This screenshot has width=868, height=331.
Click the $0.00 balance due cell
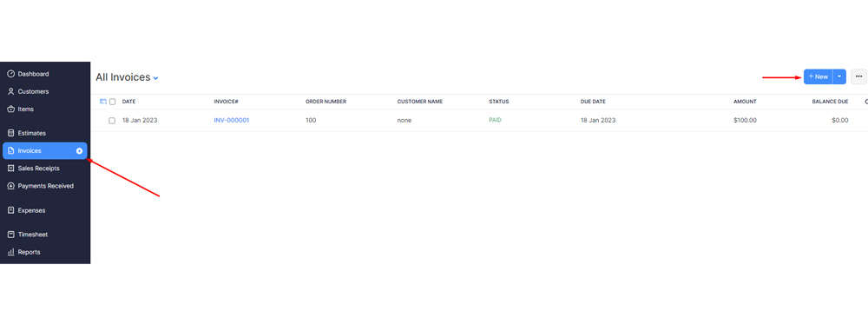[839, 120]
